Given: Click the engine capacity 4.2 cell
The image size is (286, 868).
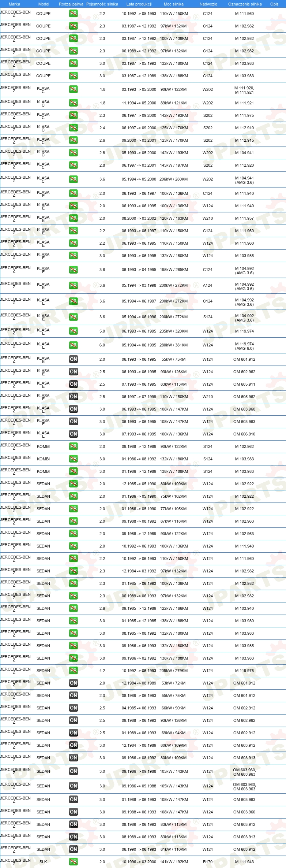Looking at the screenshot, I should [x=102, y=671].
